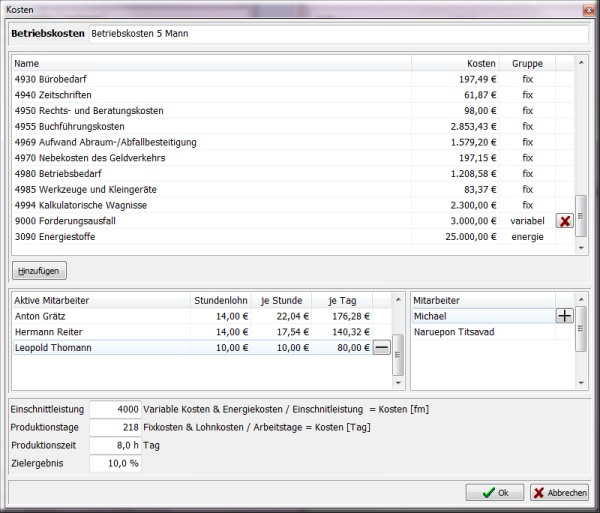Select 4969 Aufwand Abraum-/Abfallbeseitigung row
This screenshot has width=600, height=513.
293,142
